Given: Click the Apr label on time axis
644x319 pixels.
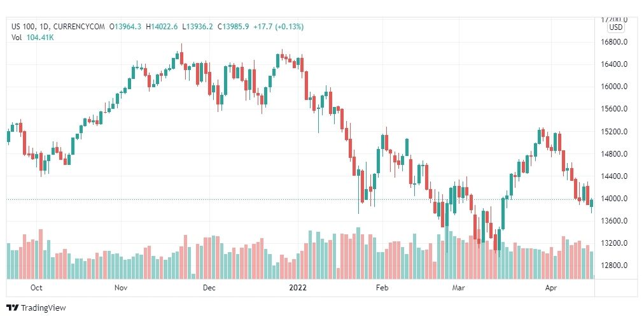Looking at the screenshot, I should tap(550, 287).
